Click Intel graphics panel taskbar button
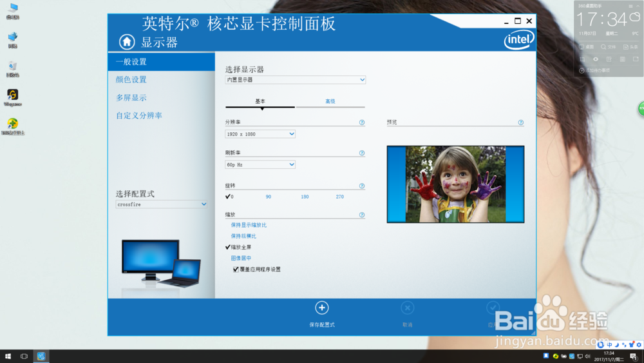The width and height of the screenshot is (644, 363). (41, 356)
